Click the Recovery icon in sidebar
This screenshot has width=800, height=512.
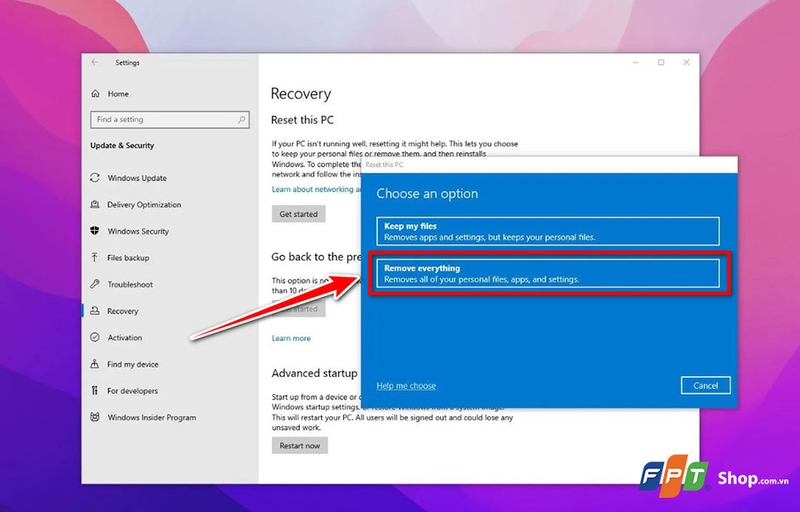[95, 311]
